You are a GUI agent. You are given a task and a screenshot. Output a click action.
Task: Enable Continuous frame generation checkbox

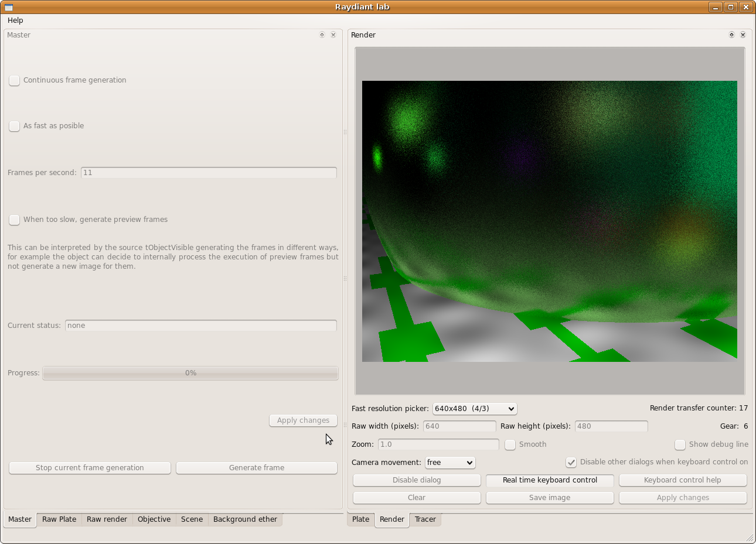pyautogui.click(x=15, y=81)
